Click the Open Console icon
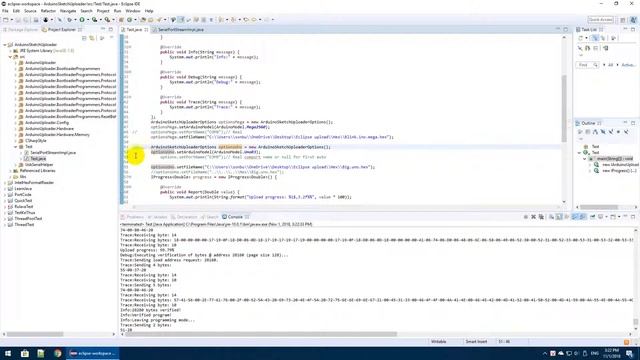Viewport: 640px width, 360px height. [x=613, y=217]
